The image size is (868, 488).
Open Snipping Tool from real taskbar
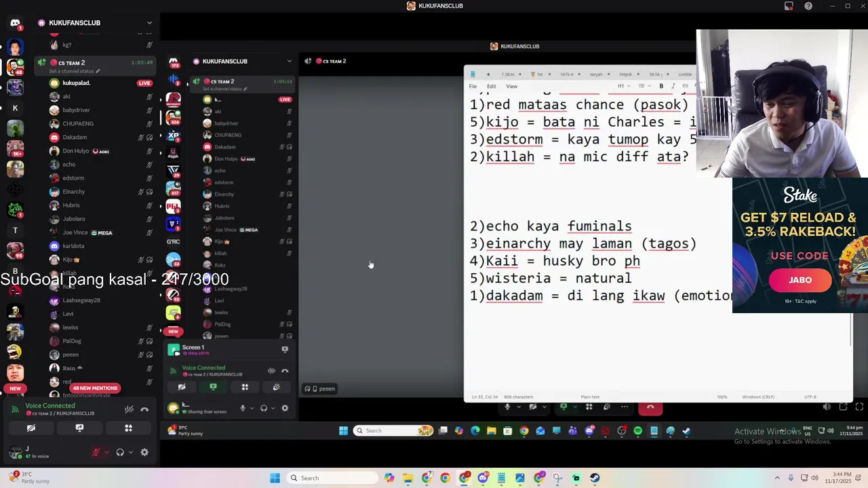coord(557,478)
